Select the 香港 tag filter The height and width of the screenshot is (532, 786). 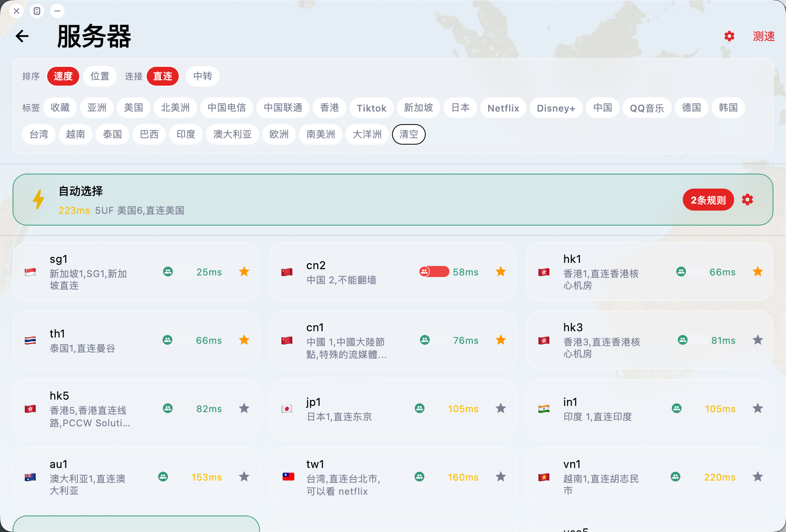tap(329, 108)
